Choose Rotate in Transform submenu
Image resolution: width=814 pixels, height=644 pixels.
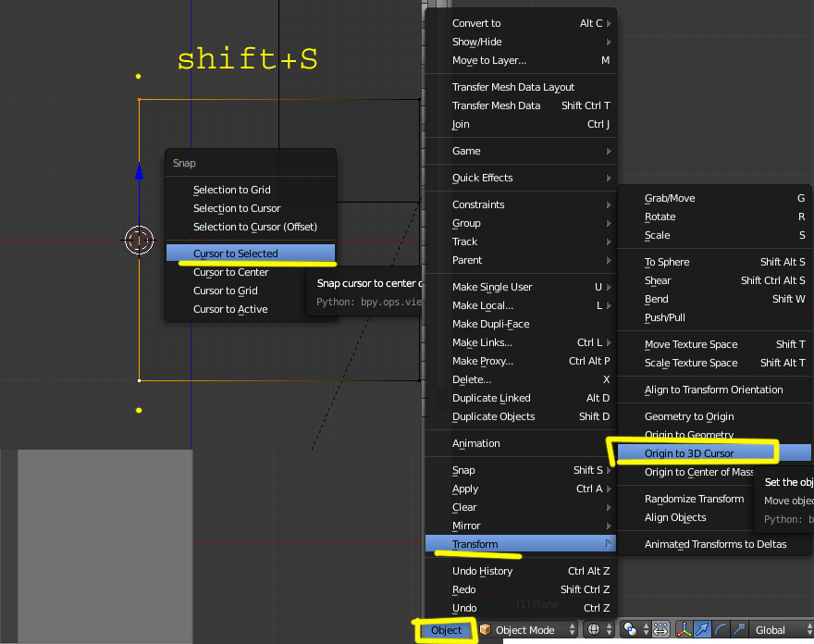pyautogui.click(x=714, y=217)
